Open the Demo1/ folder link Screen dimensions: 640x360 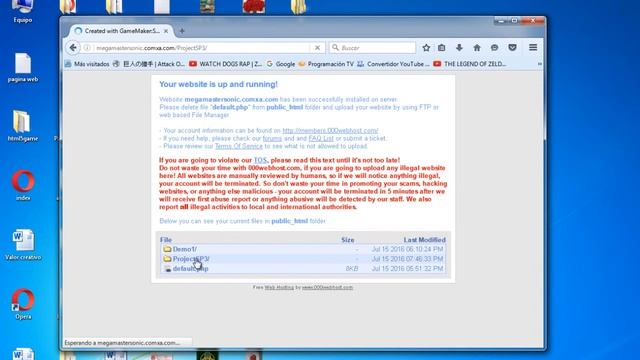pos(184,249)
